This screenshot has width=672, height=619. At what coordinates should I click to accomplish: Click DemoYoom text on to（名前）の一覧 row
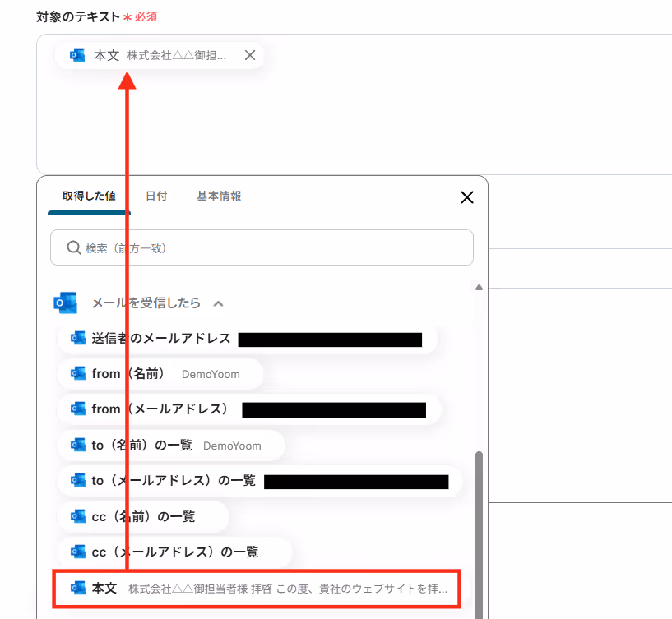pos(232,446)
